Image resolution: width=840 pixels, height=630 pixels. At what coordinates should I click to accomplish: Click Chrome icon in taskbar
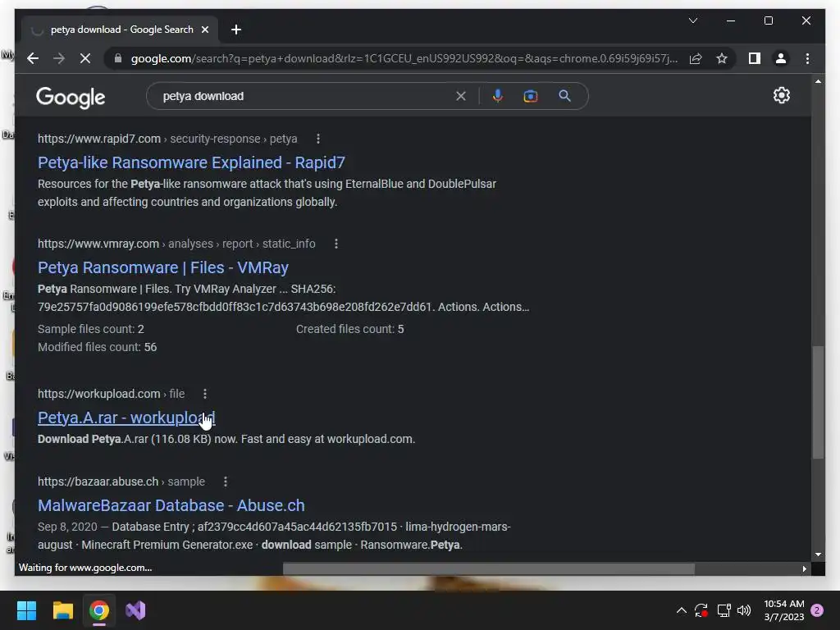(99, 610)
